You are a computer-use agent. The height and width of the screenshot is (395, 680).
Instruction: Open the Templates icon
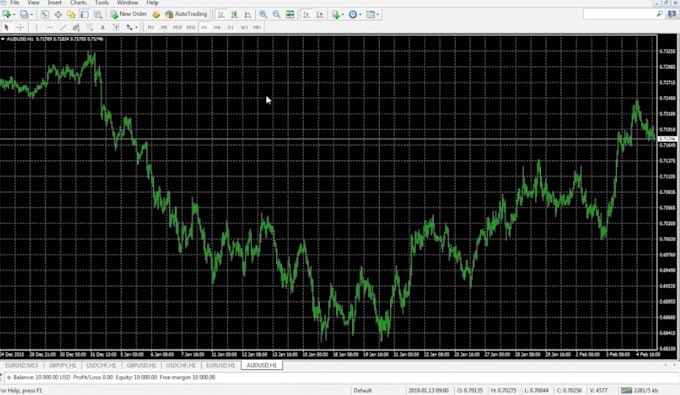(370, 14)
